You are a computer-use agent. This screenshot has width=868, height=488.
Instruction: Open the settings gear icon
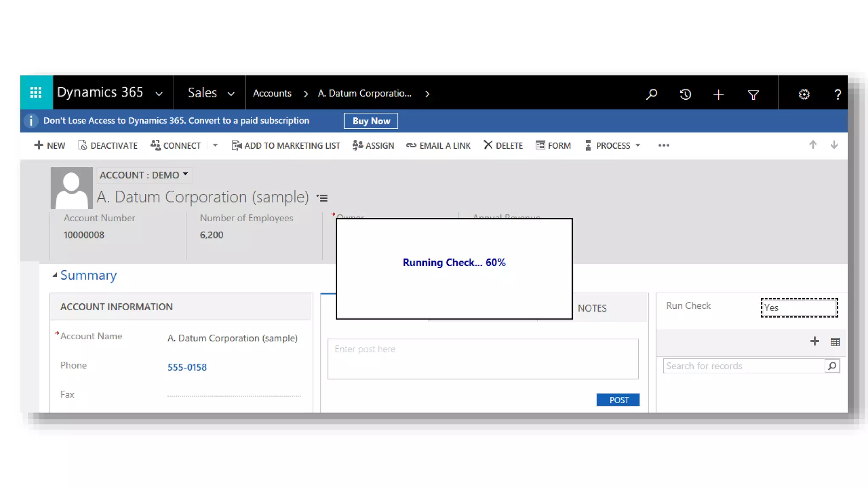point(804,94)
